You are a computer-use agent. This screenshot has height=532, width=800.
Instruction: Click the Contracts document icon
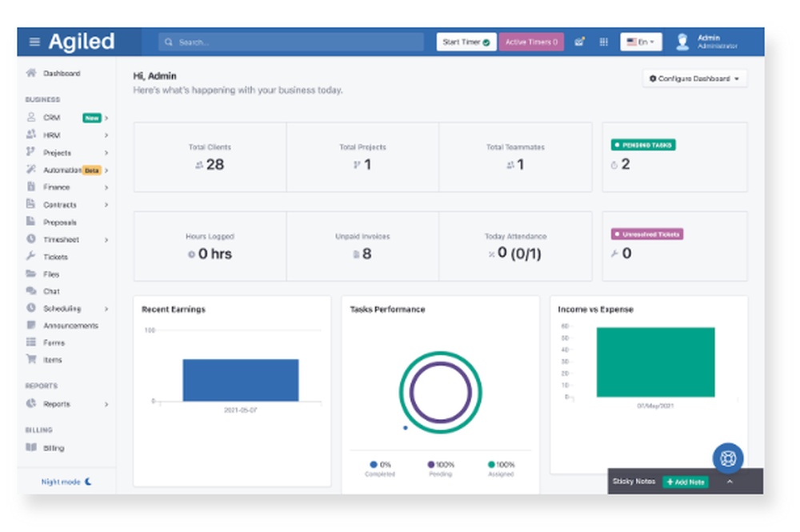coord(30,204)
